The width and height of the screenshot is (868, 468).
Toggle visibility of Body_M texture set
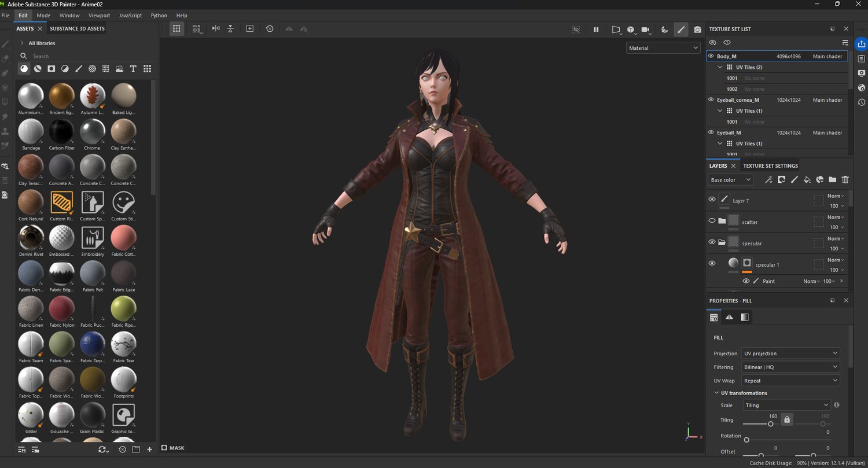pos(711,56)
